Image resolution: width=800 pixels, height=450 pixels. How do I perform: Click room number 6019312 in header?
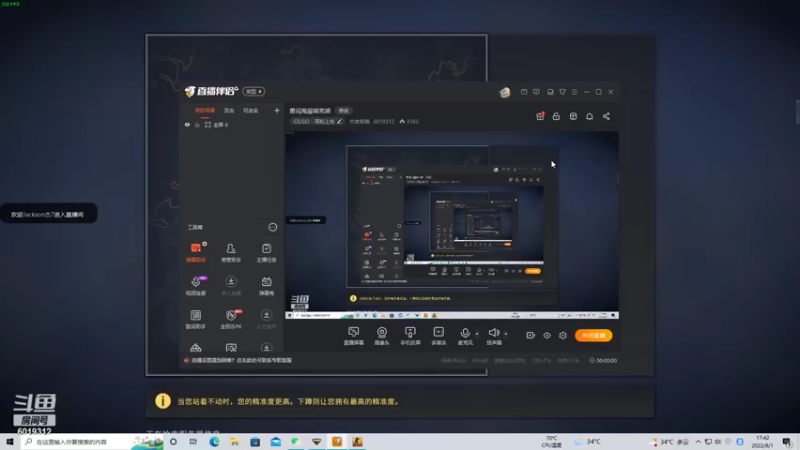(384, 121)
